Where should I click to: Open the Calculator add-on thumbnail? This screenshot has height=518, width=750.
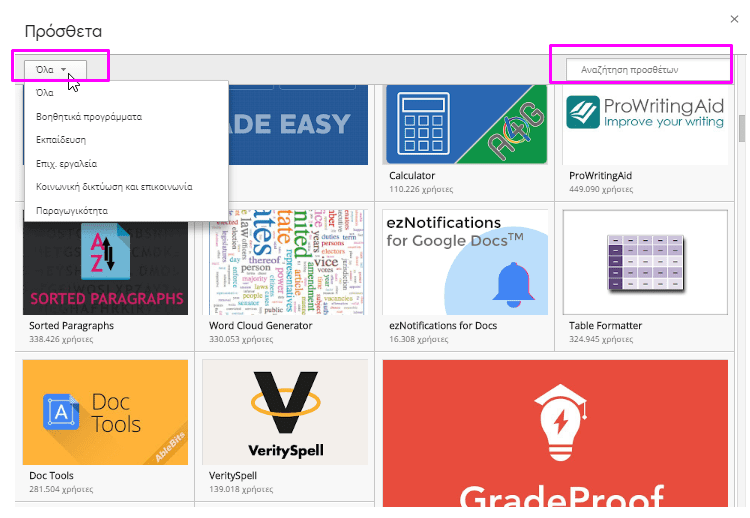[466, 124]
